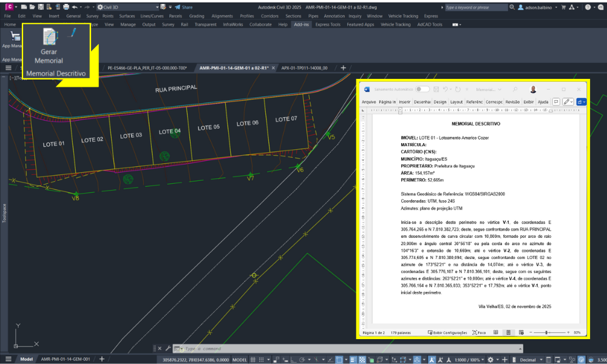Open the App Manager tool

(12, 40)
